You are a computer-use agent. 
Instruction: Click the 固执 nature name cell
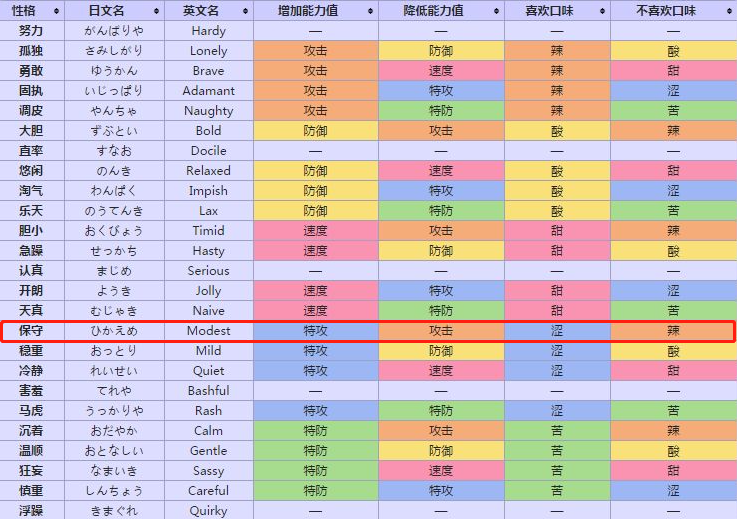[x=32, y=91]
